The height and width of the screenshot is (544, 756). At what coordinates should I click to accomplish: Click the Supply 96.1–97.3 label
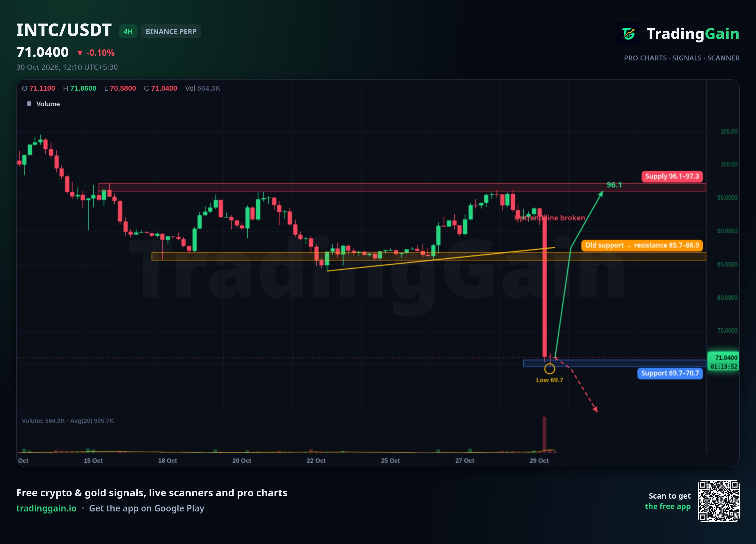[x=672, y=176]
